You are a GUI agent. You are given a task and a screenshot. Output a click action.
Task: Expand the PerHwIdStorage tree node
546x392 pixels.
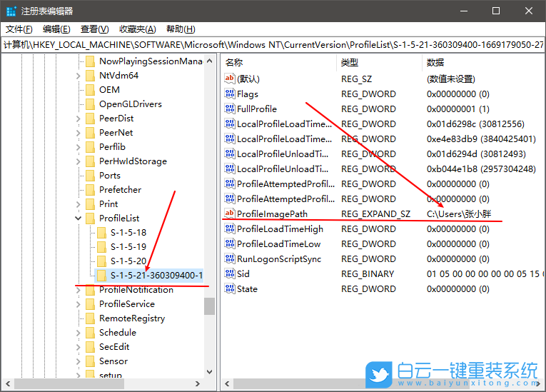click(x=79, y=161)
